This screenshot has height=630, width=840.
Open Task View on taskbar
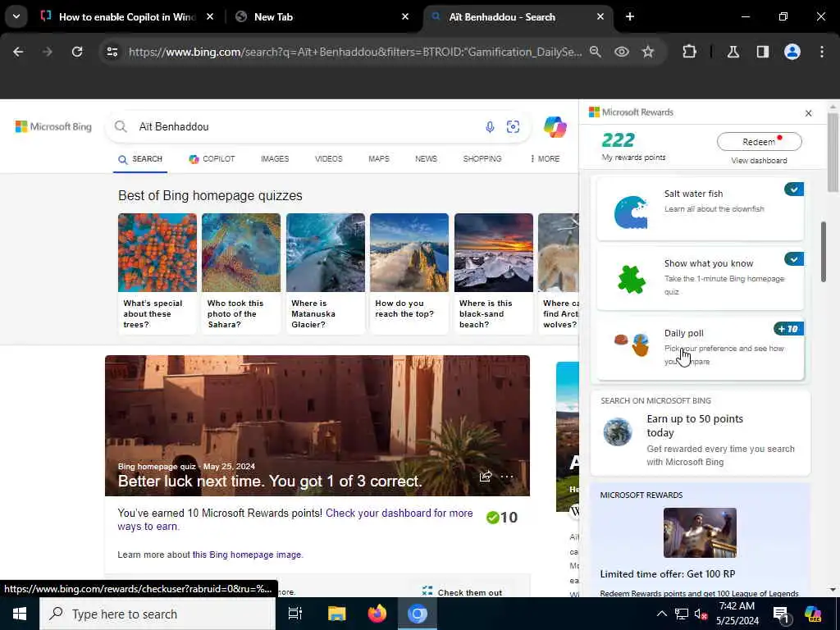coord(295,614)
